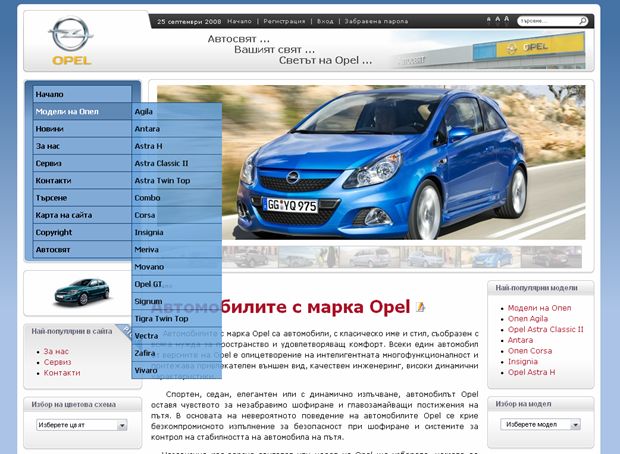The image size is (620, 454).
Task: Open the Забравена парола link
Action: pos(376,21)
